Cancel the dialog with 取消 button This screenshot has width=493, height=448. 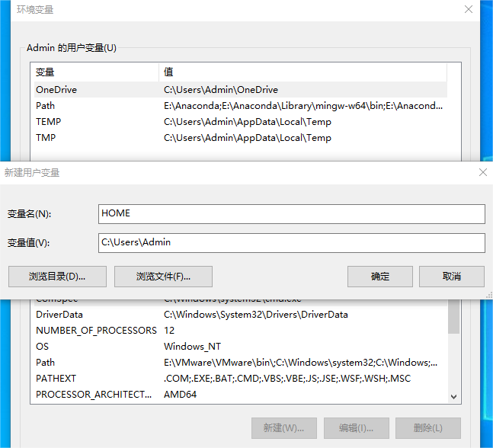pos(451,276)
